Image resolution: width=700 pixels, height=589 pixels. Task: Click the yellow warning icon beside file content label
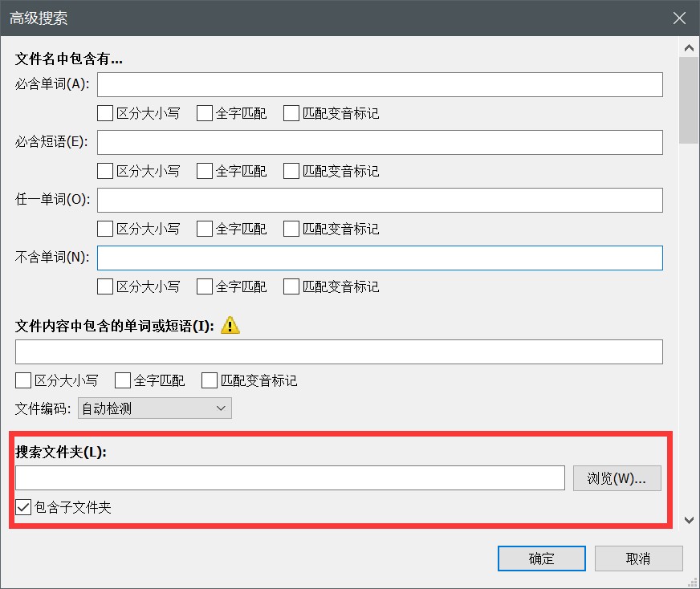pyautogui.click(x=230, y=326)
